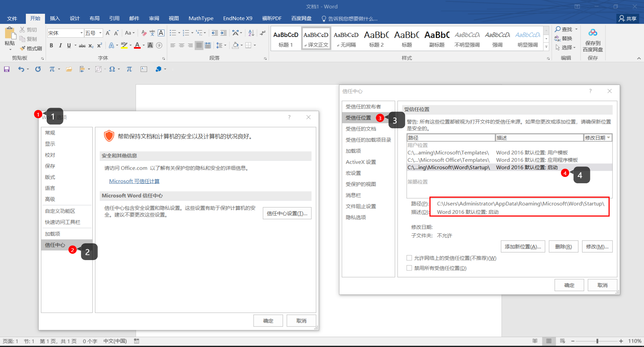Switch to the EndNote X9 tab
The image size is (644, 347).
pos(238,18)
